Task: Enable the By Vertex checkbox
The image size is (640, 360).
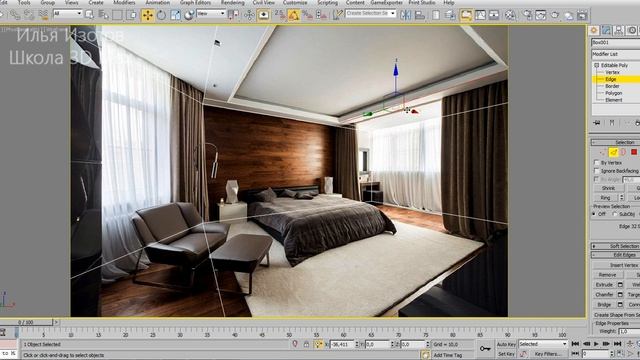Action: pos(596,162)
